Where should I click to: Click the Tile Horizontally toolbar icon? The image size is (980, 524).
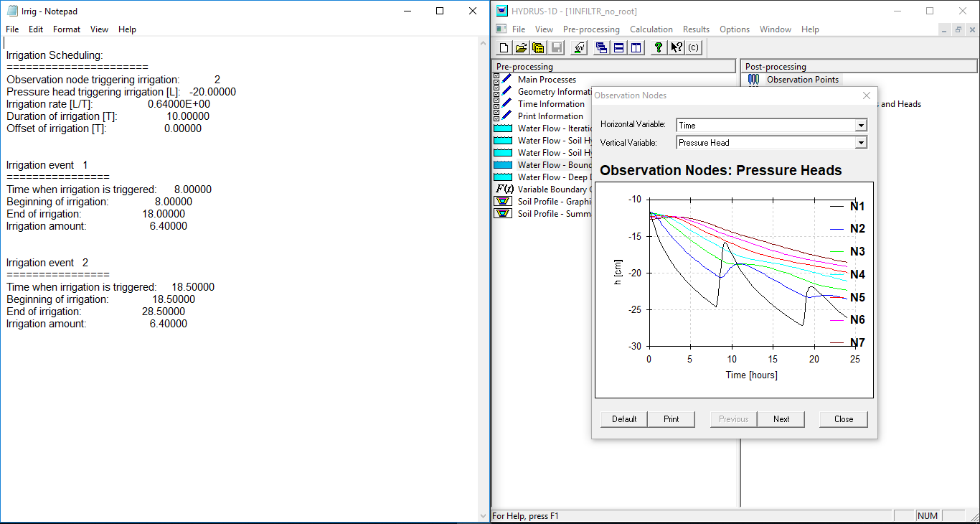click(618, 48)
